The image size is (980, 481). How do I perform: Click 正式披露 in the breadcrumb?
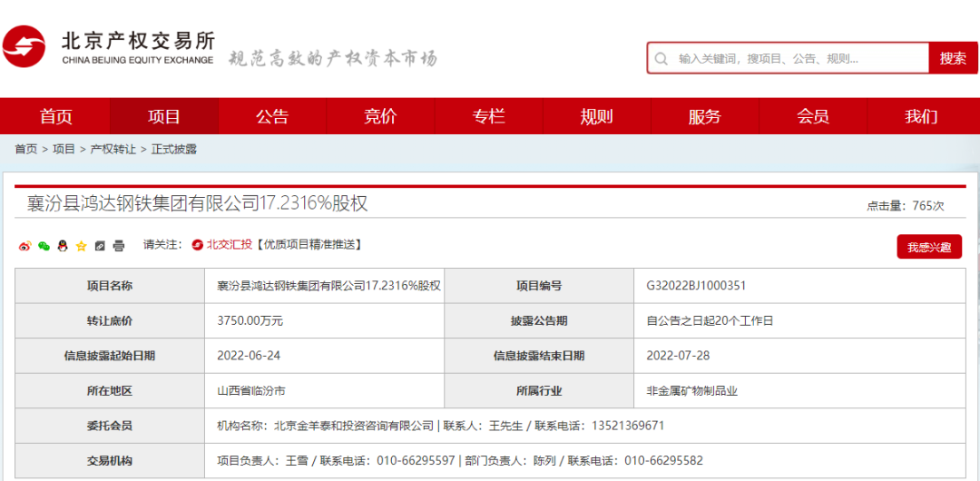coord(173,149)
